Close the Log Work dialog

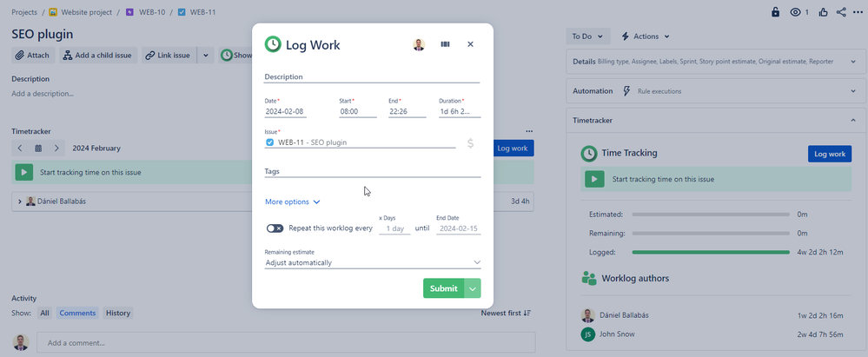471,44
